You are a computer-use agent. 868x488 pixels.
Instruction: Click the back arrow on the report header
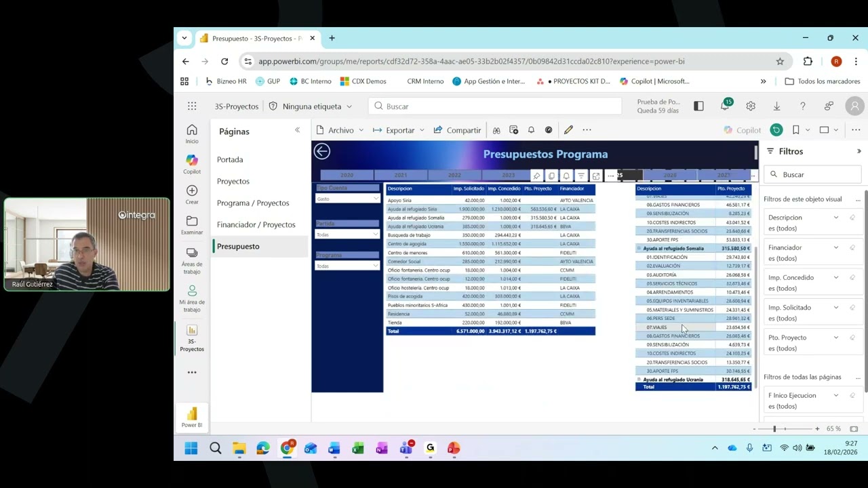(x=322, y=152)
